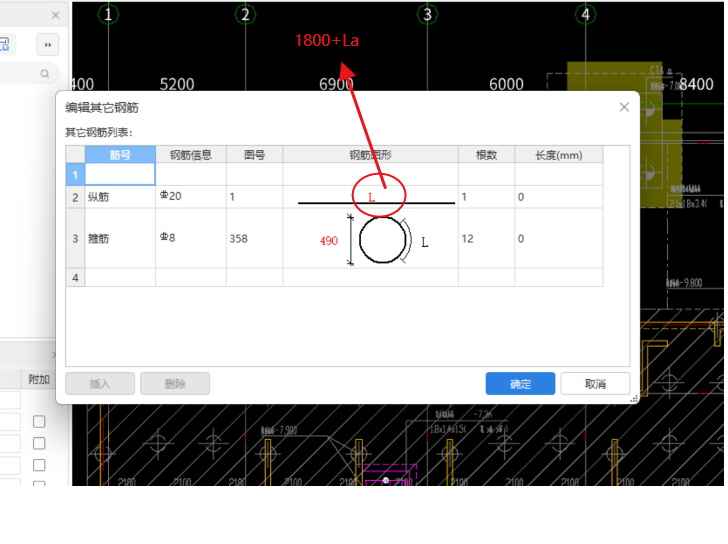
Task: Select the 根数 column header
Action: (x=487, y=155)
